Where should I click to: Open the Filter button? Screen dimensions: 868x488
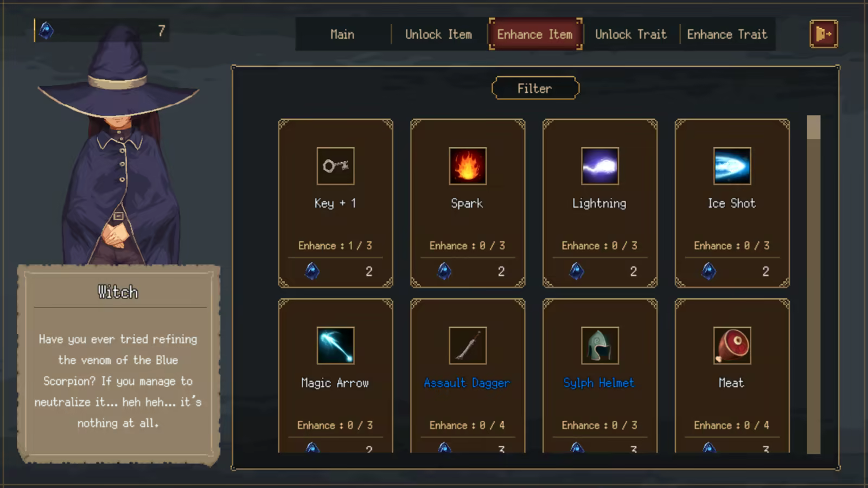click(x=535, y=88)
